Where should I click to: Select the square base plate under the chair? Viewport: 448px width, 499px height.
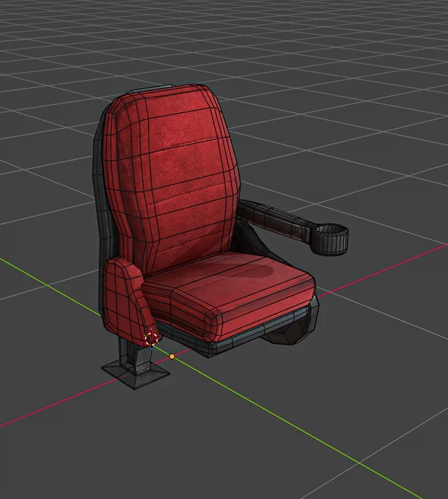point(136,374)
